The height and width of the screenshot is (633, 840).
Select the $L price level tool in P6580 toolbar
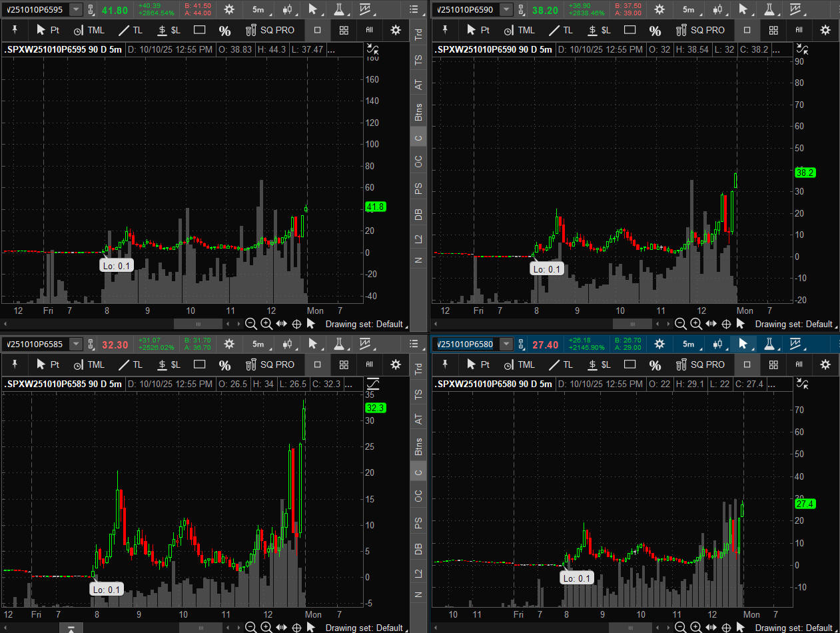(599, 364)
